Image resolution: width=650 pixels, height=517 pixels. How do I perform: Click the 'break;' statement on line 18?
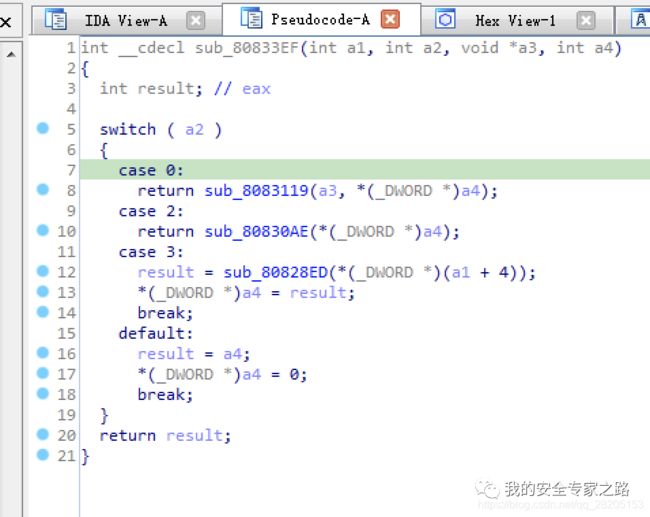[x=165, y=395]
